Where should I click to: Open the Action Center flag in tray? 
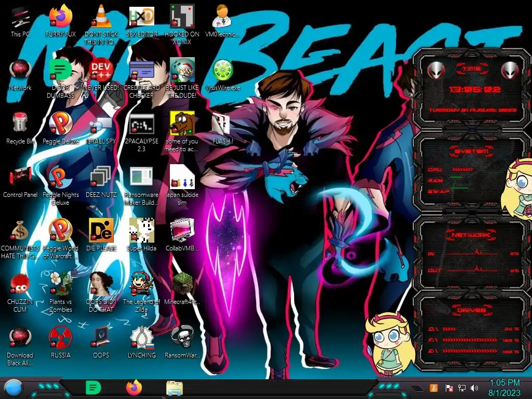(x=448, y=388)
